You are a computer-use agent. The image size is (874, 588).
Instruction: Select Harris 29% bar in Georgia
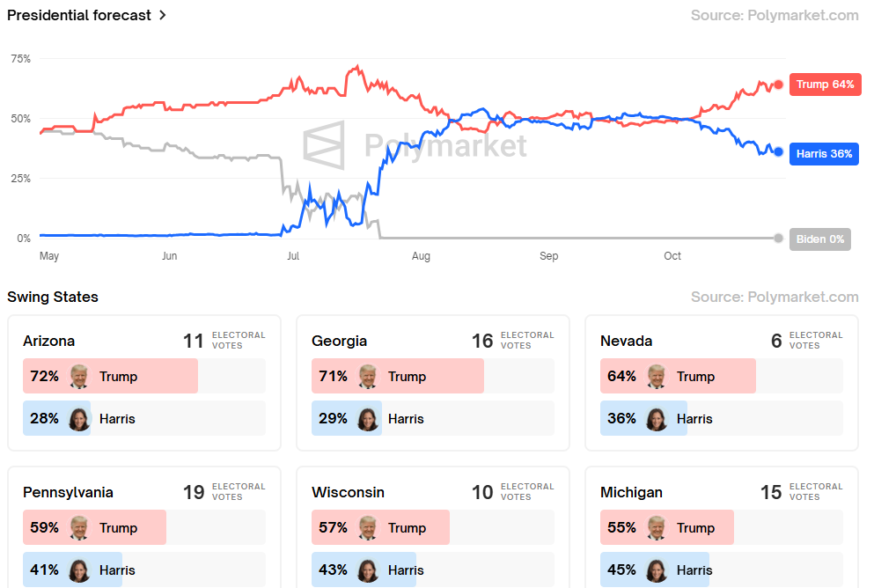coord(346,418)
